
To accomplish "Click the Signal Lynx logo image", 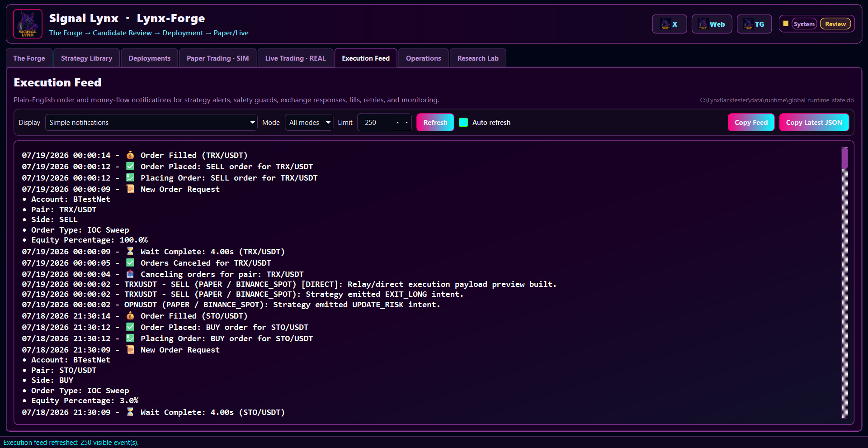I will coord(28,24).
